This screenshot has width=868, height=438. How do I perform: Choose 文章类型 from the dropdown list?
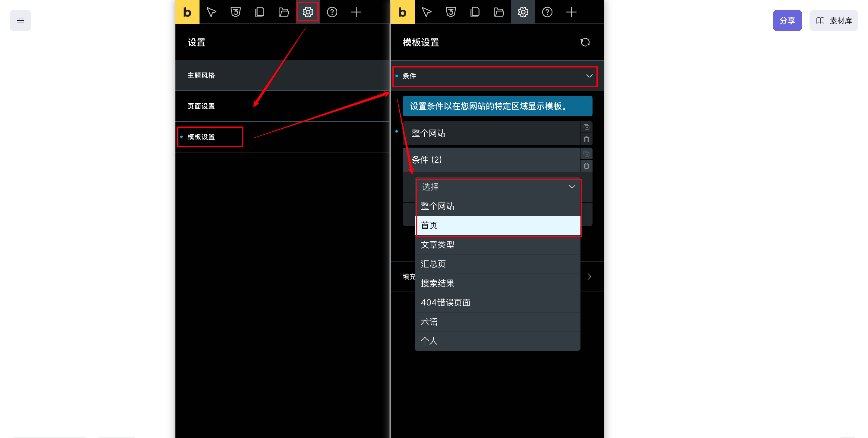(497, 245)
